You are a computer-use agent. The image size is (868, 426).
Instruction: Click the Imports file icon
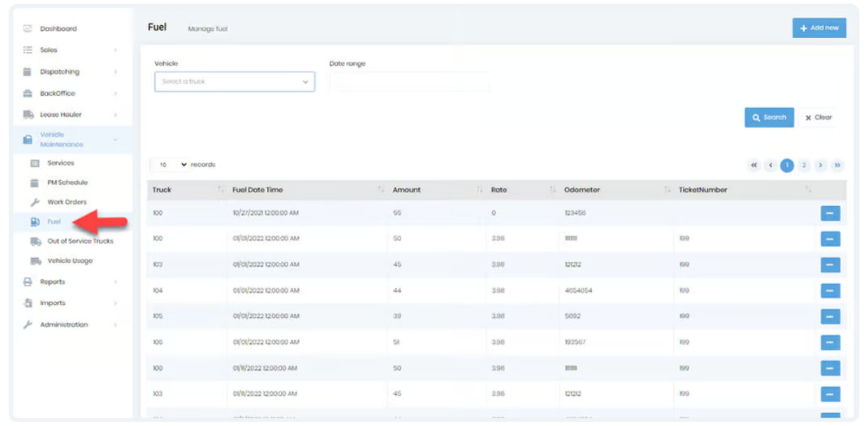pyautogui.click(x=28, y=303)
